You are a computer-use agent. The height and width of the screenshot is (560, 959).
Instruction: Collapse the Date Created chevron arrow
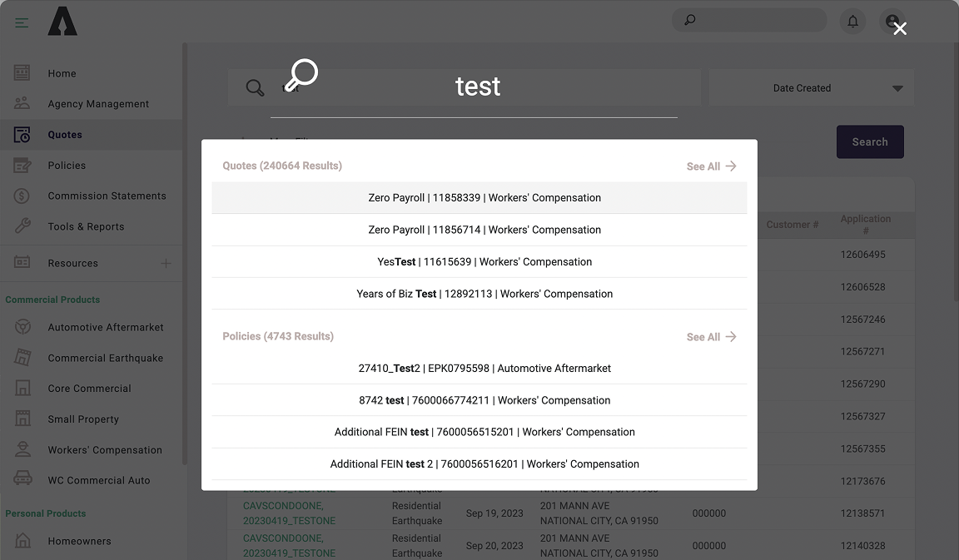click(x=897, y=87)
